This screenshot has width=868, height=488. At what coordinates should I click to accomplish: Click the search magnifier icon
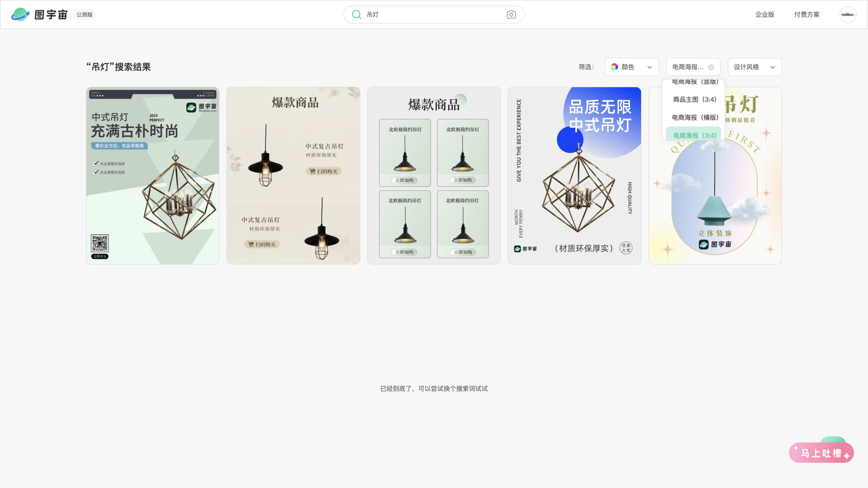coord(356,14)
